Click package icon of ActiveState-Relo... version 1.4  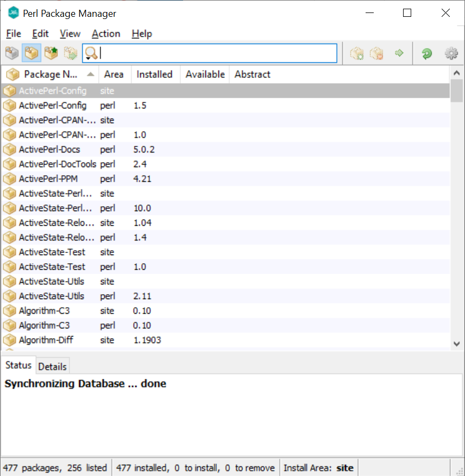(9, 237)
